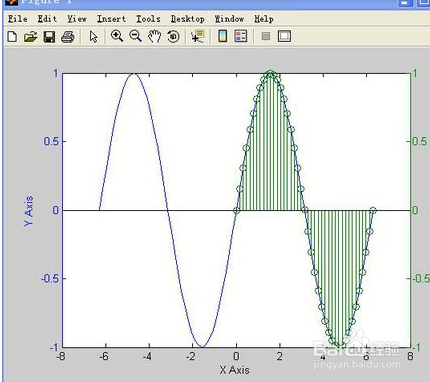The height and width of the screenshot is (382, 430).
Task: Click the x-axis tick label '-4'
Action: pos(147,356)
